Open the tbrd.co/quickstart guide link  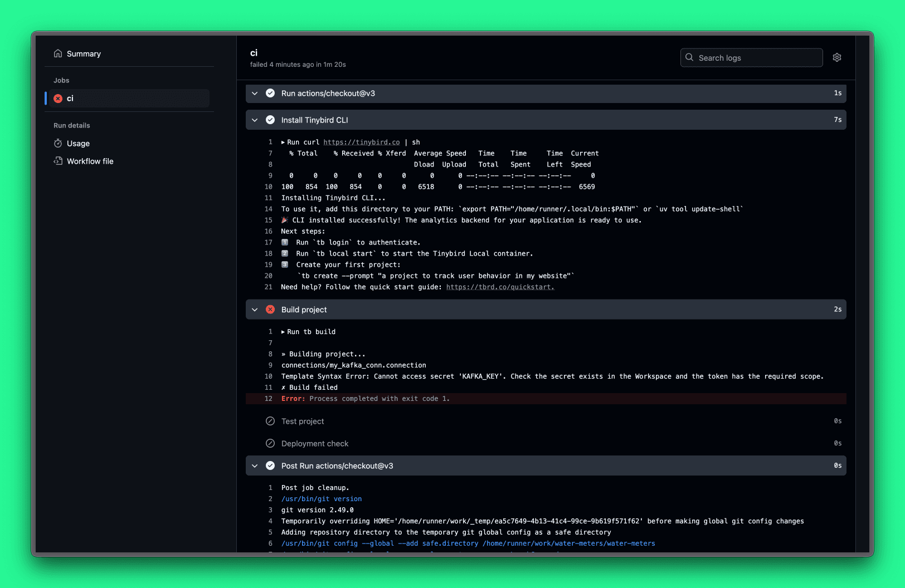(500, 287)
